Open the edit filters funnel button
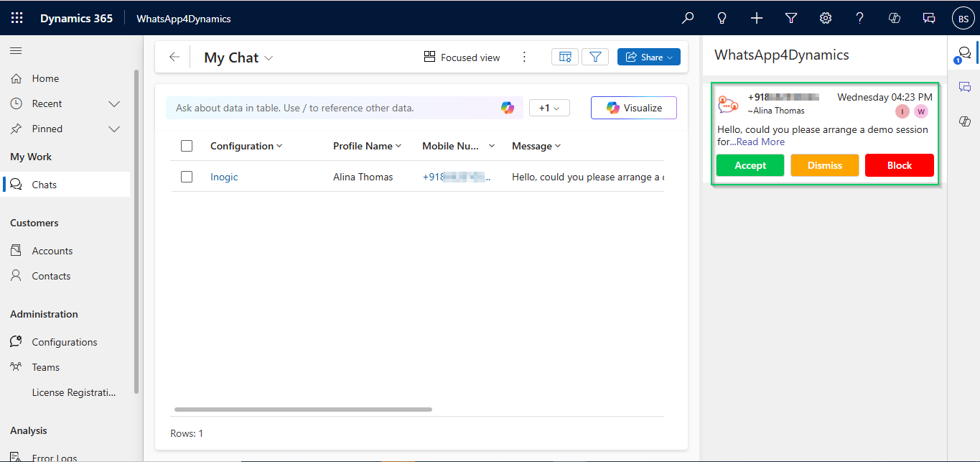This screenshot has width=980, height=462. click(595, 57)
